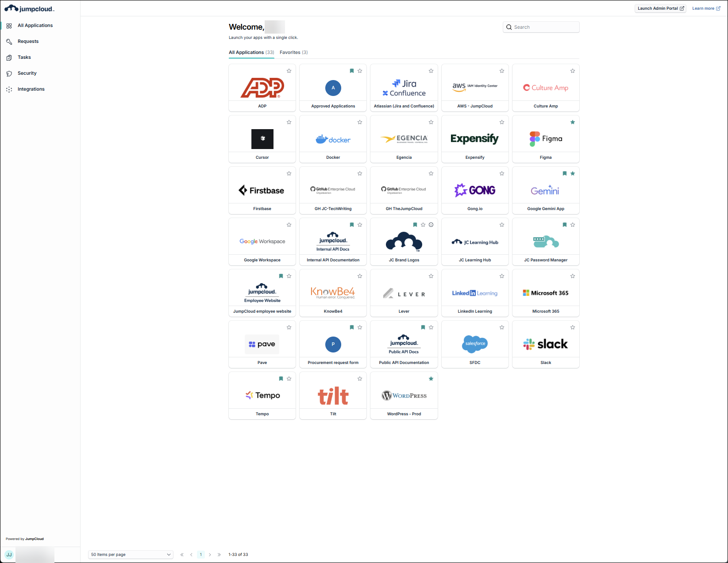Click the bookmark icon on Internal API Documentation card
728x563 pixels.
(x=352, y=225)
